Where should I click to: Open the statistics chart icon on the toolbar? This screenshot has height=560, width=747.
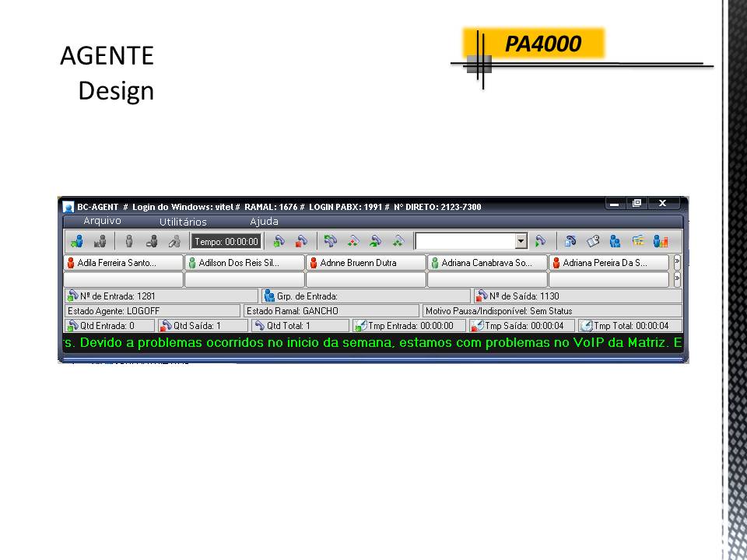pyautogui.click(x=661, y=241)
